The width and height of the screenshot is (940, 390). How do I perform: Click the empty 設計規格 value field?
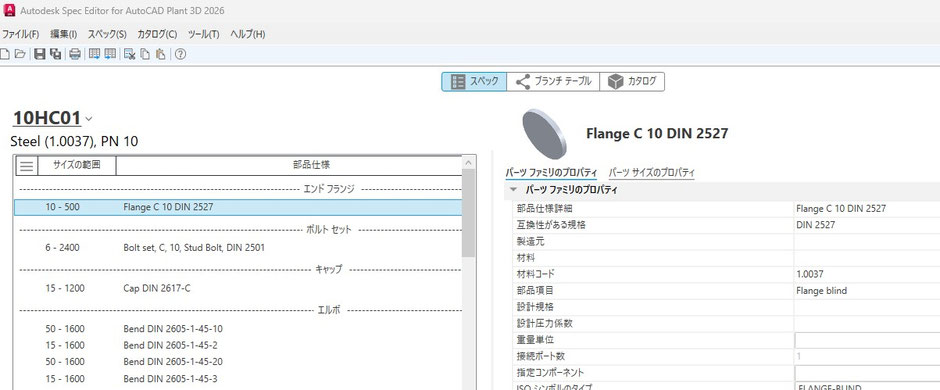pyautogui.click(x=866, y=307)
